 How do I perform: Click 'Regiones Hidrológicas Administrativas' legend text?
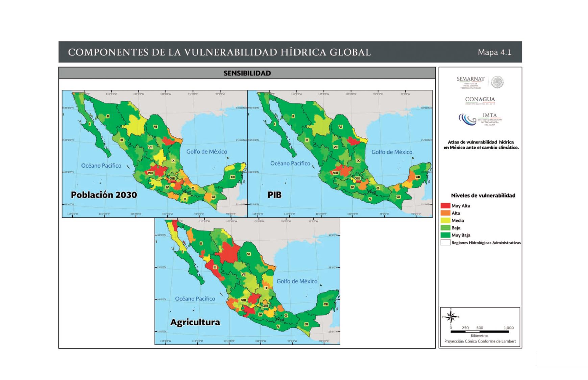pyautogui.click(x=486, y=243)
